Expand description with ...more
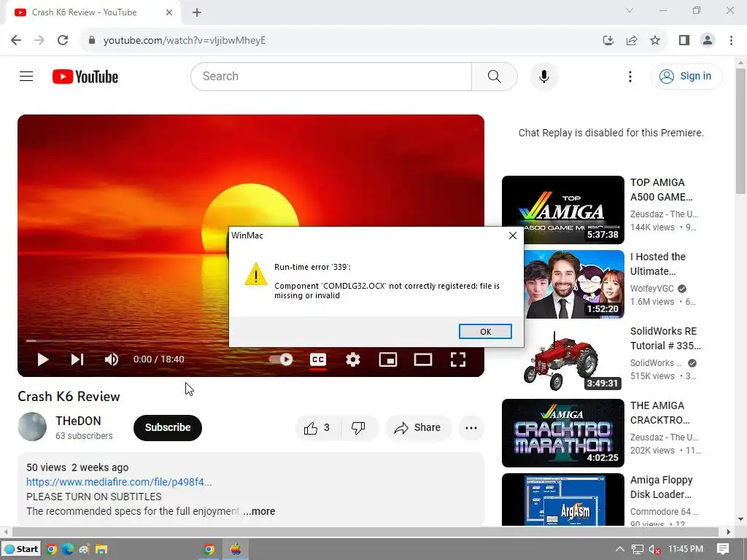 click(259, 511)
